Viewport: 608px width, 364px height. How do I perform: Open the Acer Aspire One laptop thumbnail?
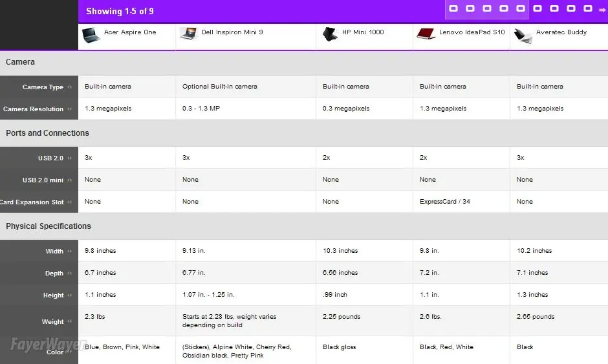tap(91, 36)
